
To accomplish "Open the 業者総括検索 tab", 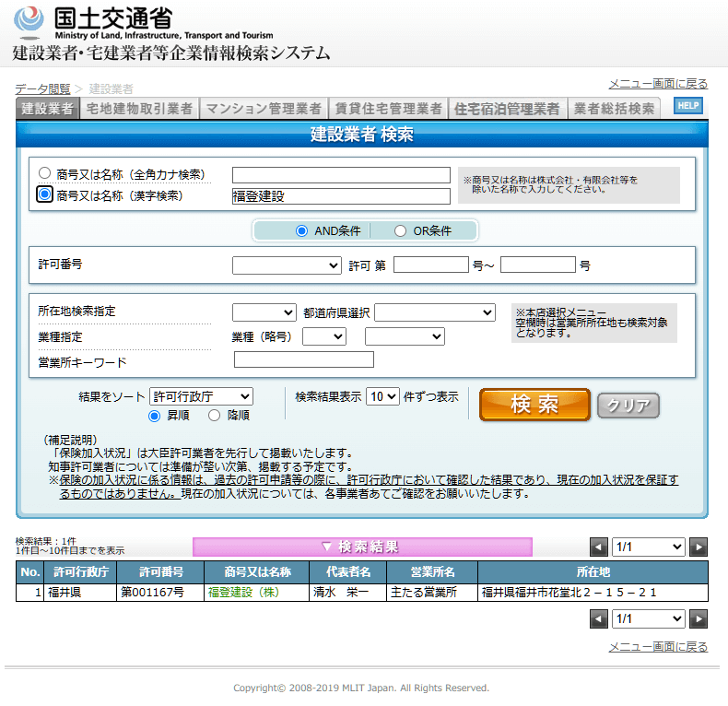I will (x=614, y=109).
